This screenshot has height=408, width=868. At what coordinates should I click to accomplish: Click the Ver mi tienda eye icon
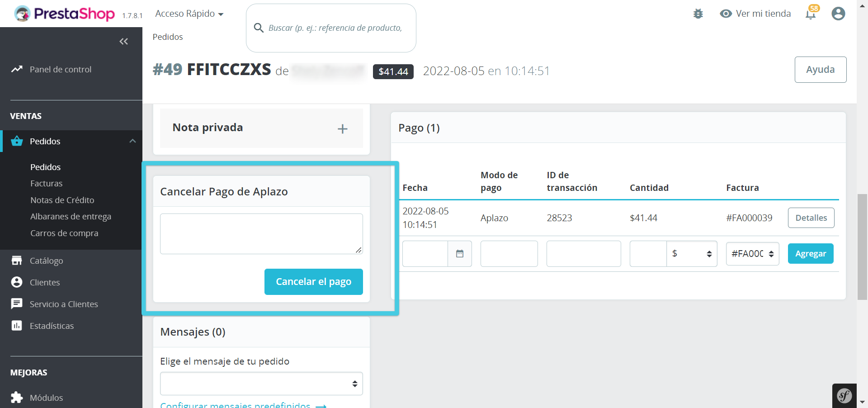point(726,14)
